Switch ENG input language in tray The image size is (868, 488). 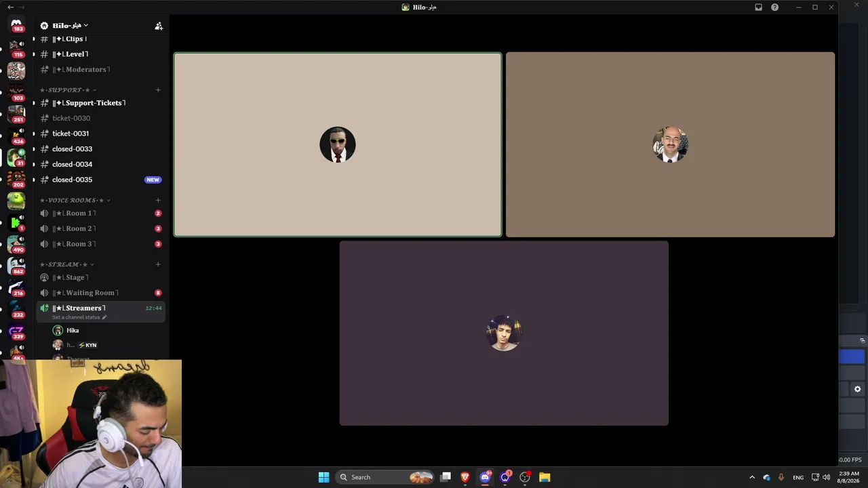[x=798, y=477]
